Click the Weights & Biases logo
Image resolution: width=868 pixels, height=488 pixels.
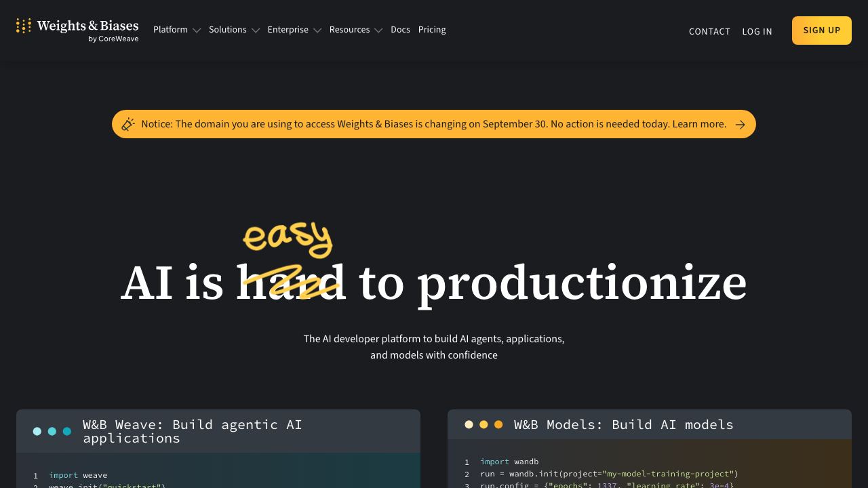click(x=77, y=30)
